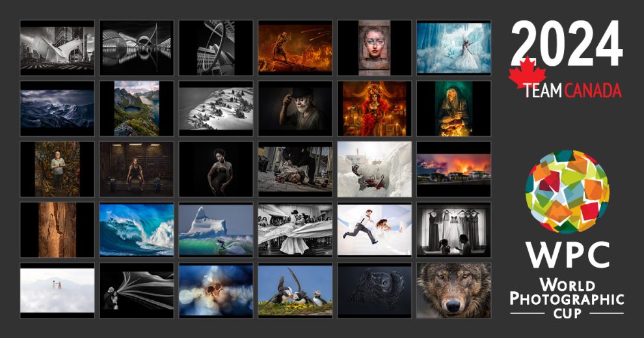Select the running groom and bride photo
The width and height of the screenshot is (644, 338).
(374, 230)
